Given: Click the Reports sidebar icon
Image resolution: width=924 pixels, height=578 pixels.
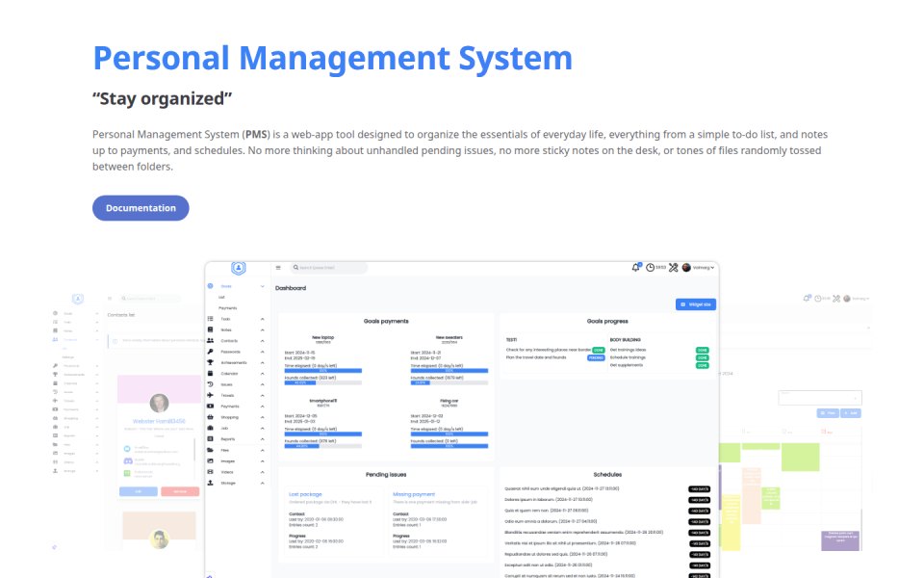Looking at the screenshot, I should pyautogui.click(x=210, y=439).
